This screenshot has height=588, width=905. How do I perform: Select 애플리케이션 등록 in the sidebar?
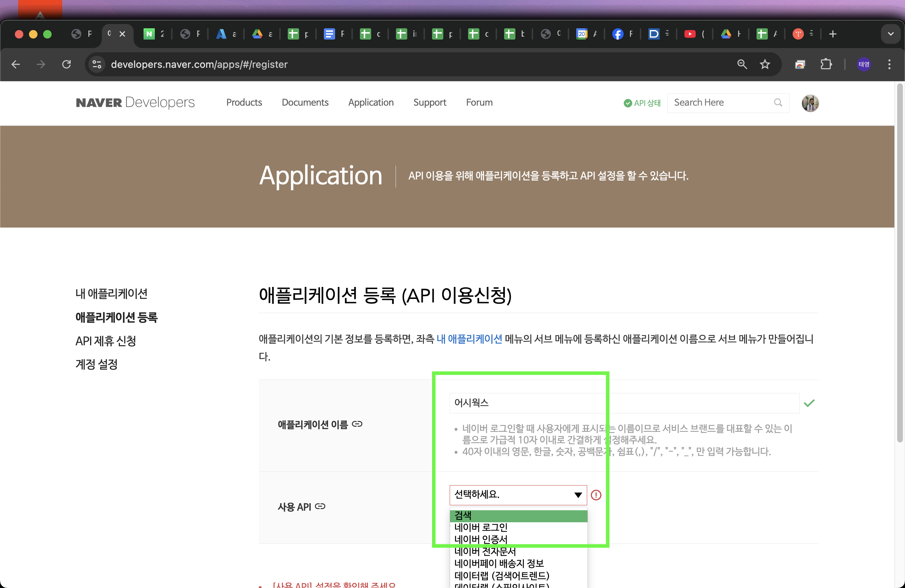pos(116,317)
